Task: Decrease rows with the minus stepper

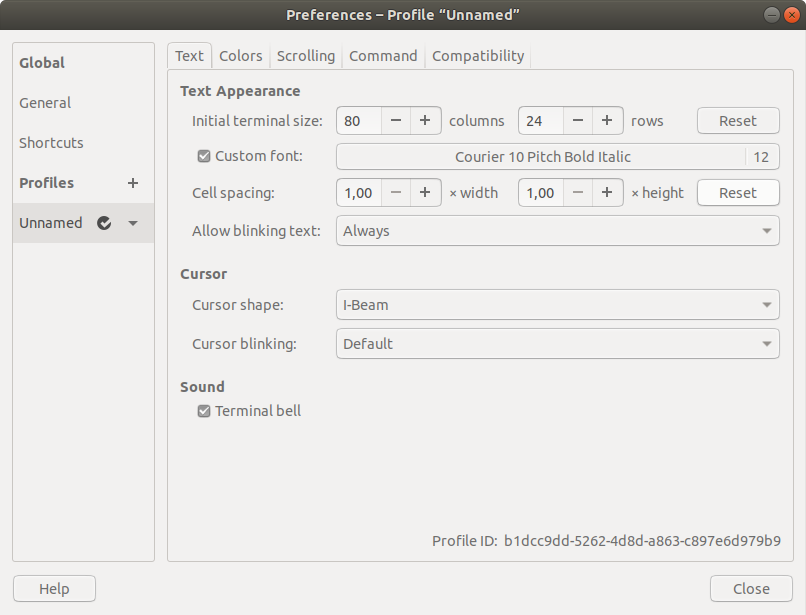Action: click(577, 120)
